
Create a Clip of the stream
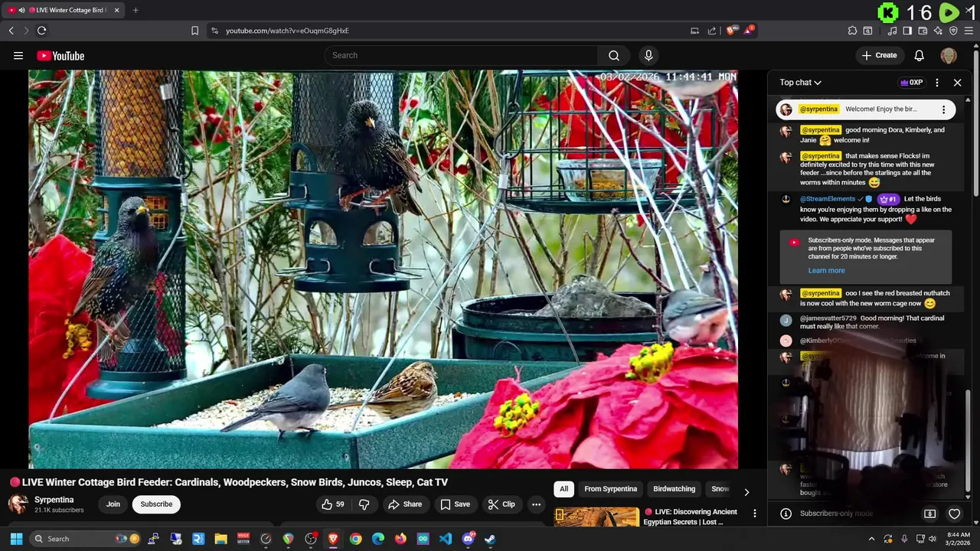pos(501,504)
